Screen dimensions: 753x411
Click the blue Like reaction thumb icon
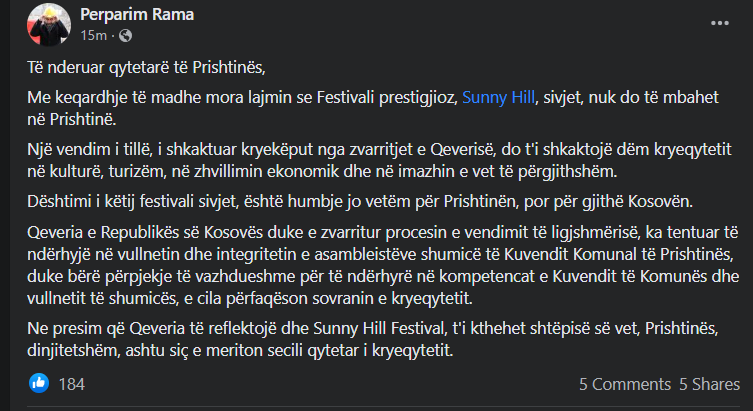39,382
